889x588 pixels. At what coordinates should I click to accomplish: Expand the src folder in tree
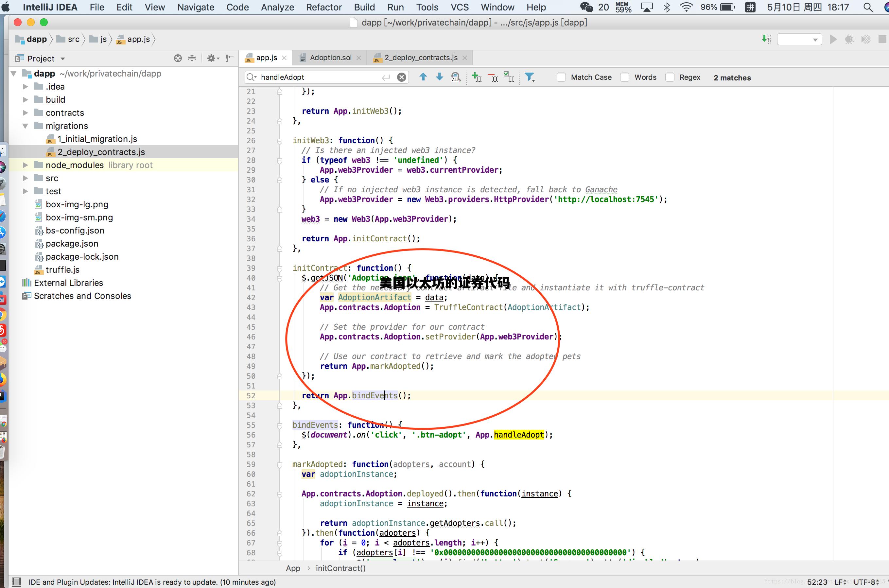pyautogui.click(x=25, y=178)
